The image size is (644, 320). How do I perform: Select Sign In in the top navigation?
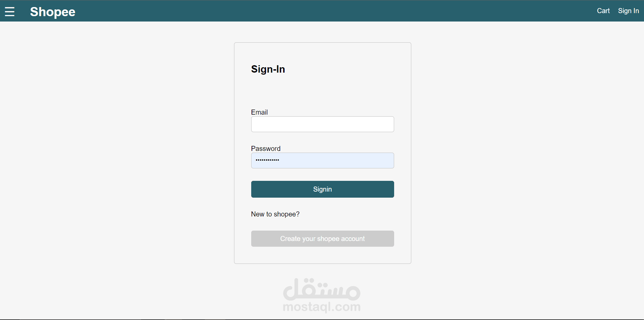pyautogui.click(x=628, y=11)
